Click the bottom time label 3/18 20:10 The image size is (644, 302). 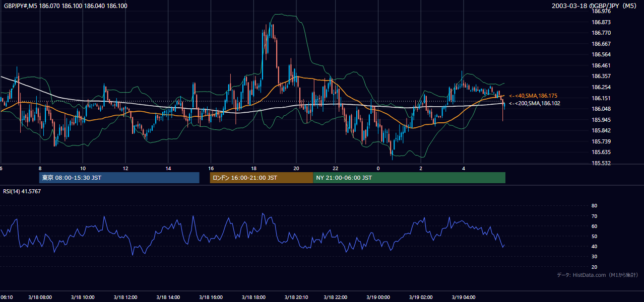(x=297, y=297)
